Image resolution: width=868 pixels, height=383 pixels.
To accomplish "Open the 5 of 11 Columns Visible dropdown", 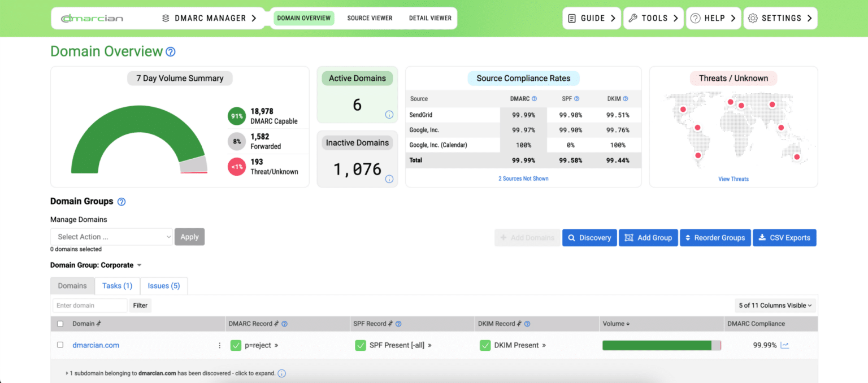I will (x=775, y=306).
